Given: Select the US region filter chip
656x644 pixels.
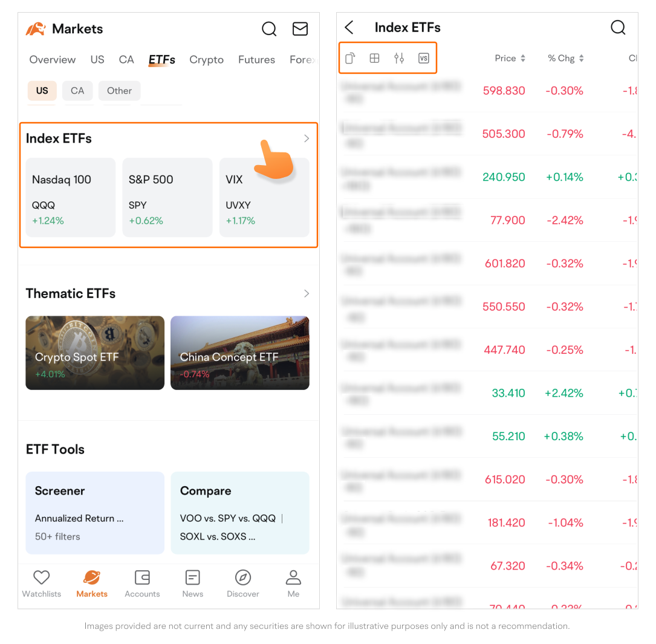Looking at the screenshot, I should pyautogui.click(x=42, y=91).
